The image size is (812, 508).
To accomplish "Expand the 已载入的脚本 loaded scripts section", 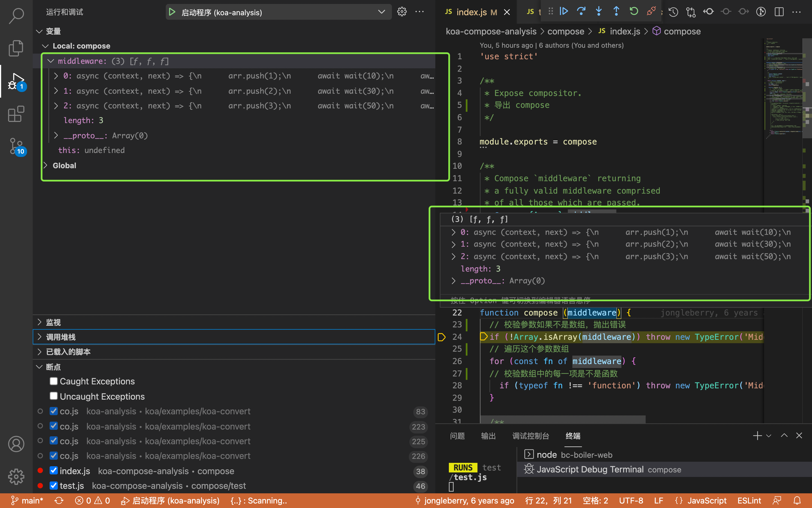I will pyautogui.click(x=39, y=352).
